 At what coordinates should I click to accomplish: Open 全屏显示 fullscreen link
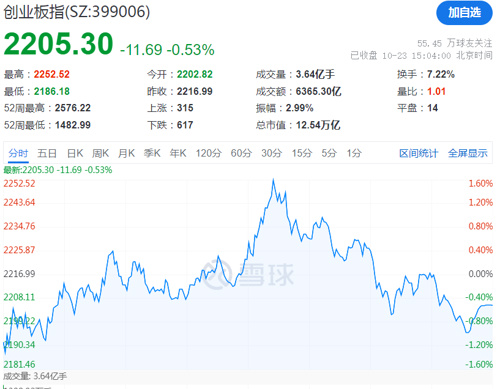(467, 153)
